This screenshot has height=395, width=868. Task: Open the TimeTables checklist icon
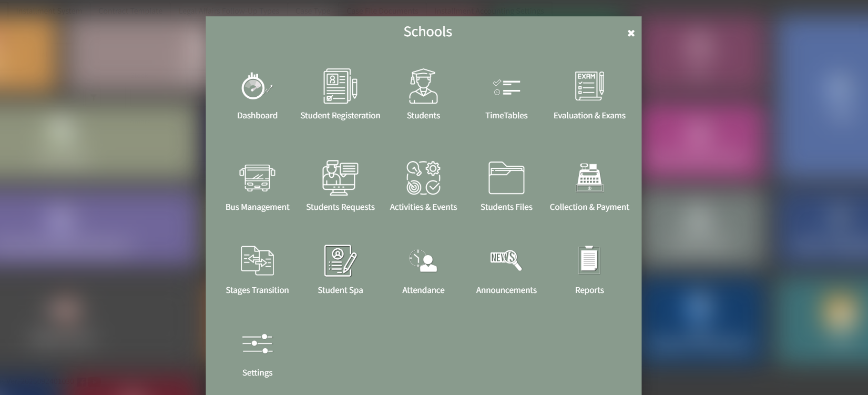[x=506, y=87]
